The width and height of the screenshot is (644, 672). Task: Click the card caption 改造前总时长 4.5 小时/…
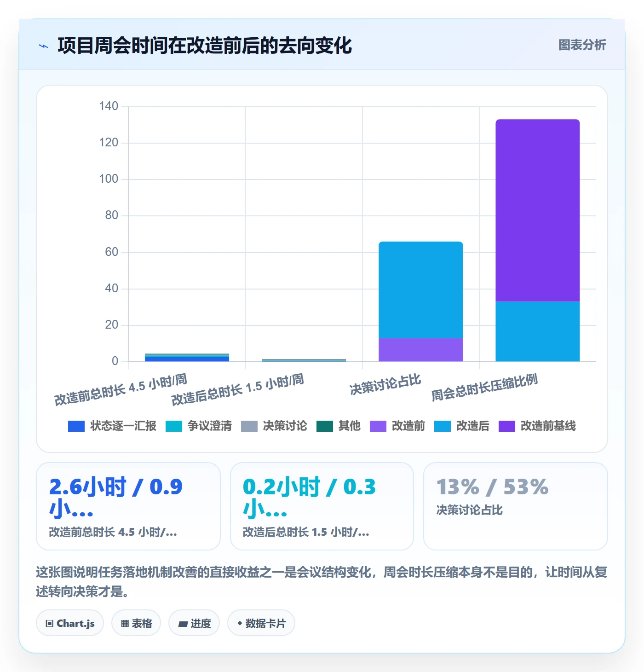tap(113, 532)
